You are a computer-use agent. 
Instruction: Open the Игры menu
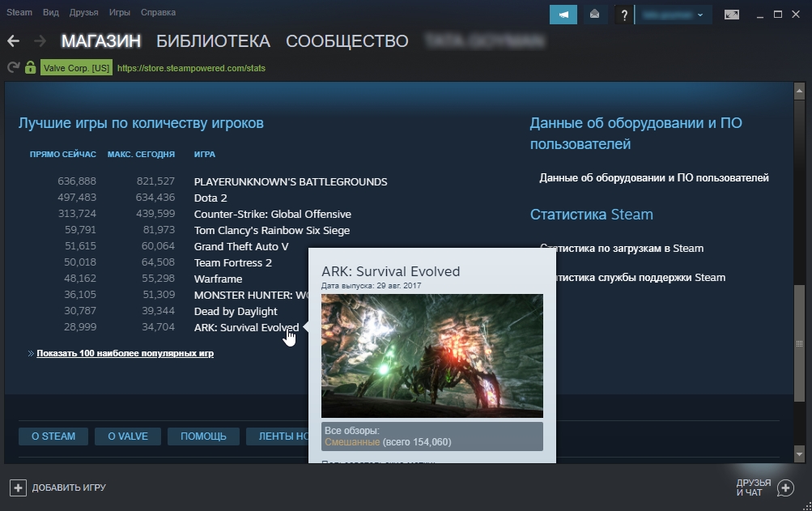(x=120, y=12)
